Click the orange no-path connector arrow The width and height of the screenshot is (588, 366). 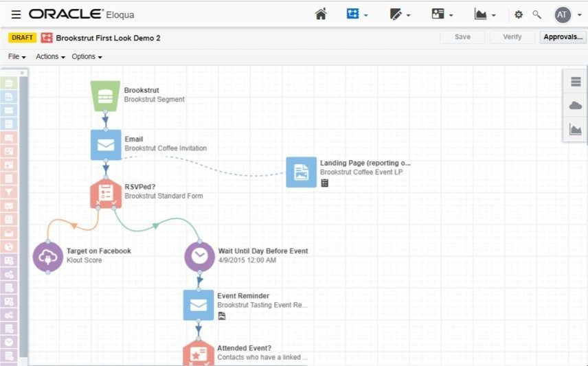pyautogui.click(x=74, y=226)
